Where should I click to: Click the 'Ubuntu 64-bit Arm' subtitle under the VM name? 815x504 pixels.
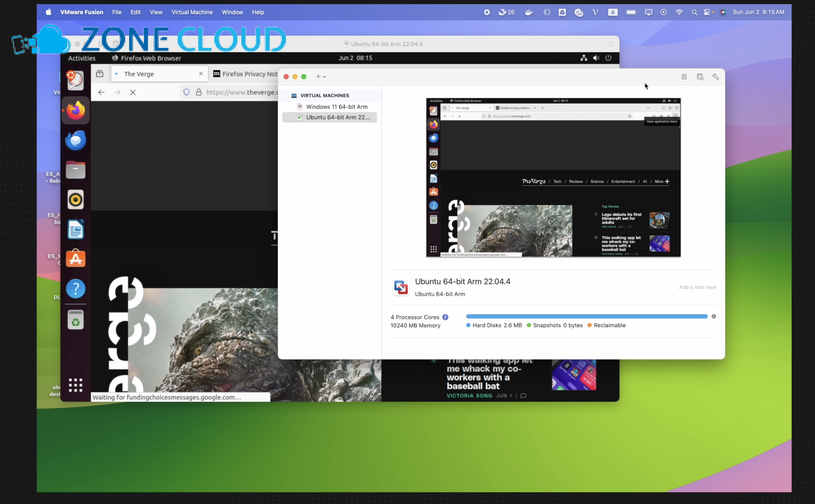coord(440,294)
